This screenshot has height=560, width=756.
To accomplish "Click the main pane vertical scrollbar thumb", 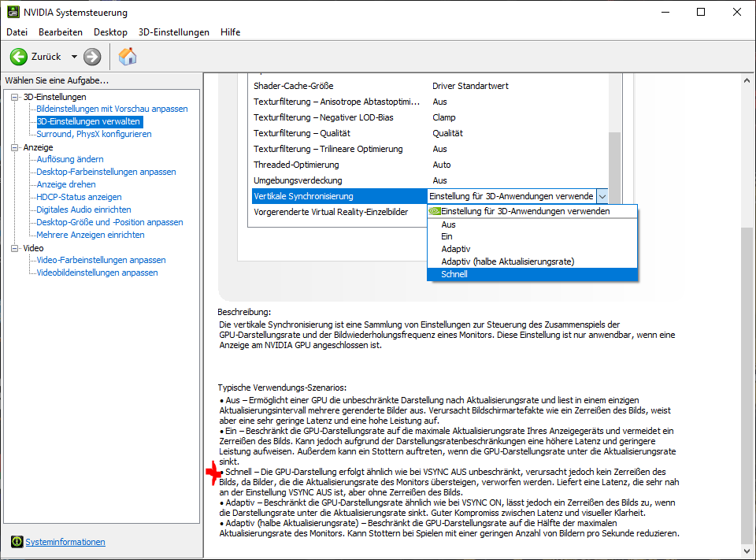I will [x=747, y=386].
